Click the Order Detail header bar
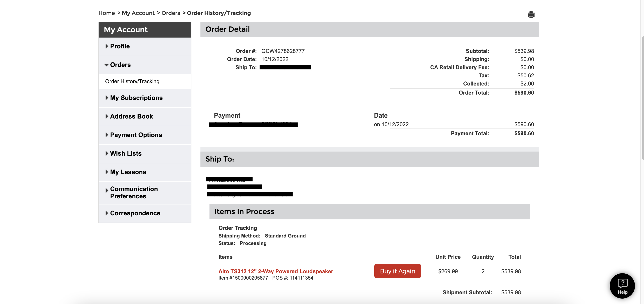Screen dimensions: 644x304 [228, 29]
